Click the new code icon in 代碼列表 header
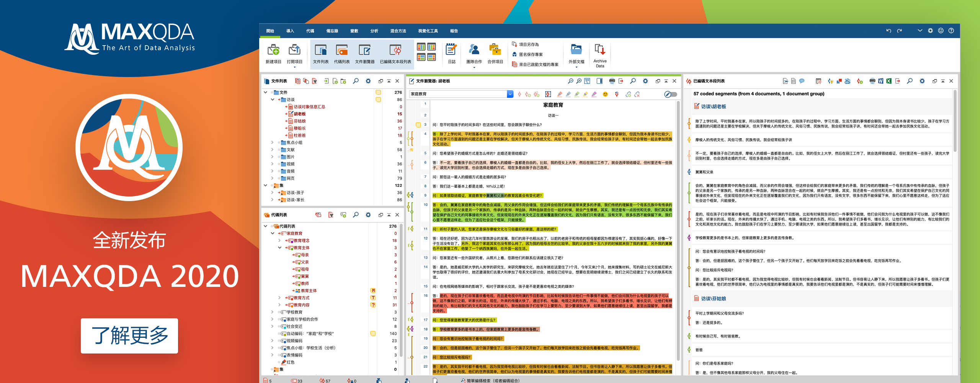980x383 pixels. (x=343, y=215)
